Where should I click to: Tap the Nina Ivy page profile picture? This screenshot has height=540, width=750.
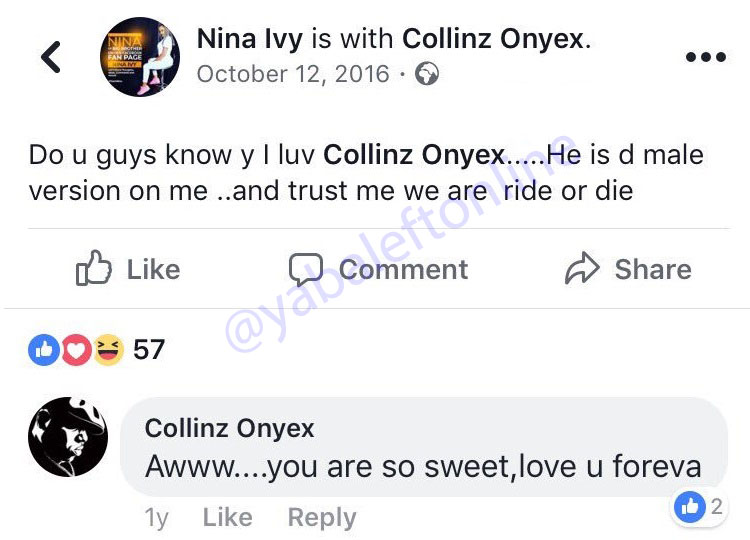click(x=139, y=57)
